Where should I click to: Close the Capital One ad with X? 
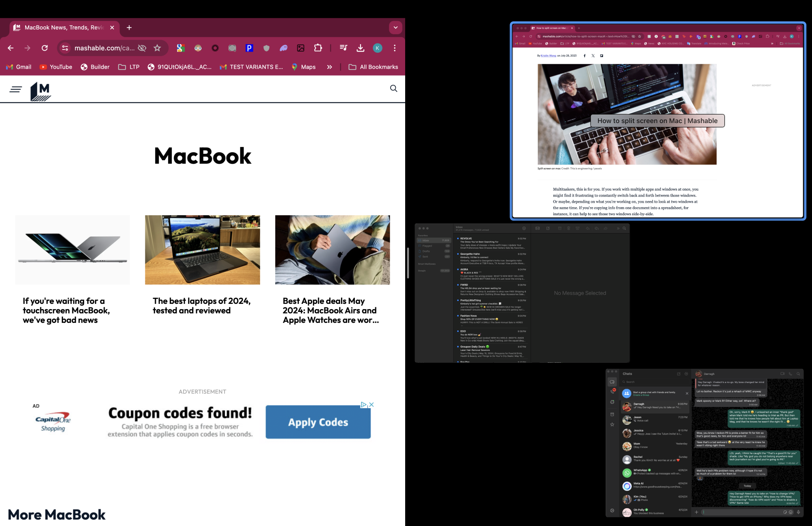[x=371, y=405]
